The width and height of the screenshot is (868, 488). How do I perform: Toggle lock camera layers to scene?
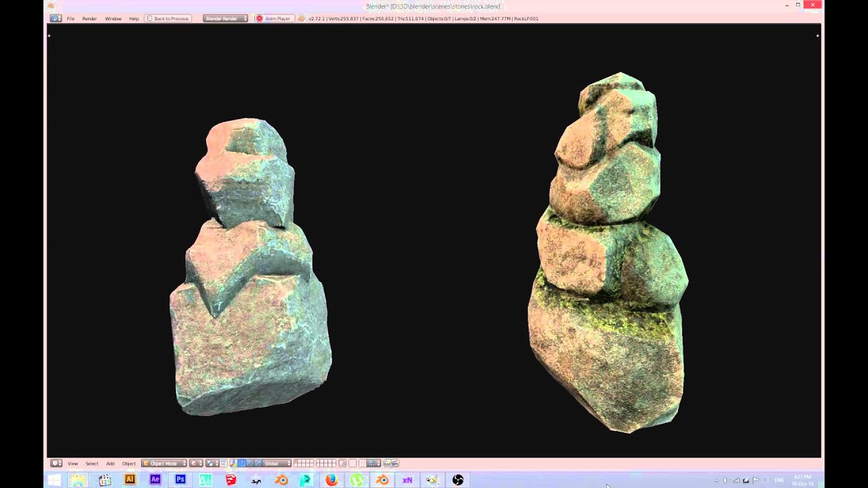click(x=342, y=464)
